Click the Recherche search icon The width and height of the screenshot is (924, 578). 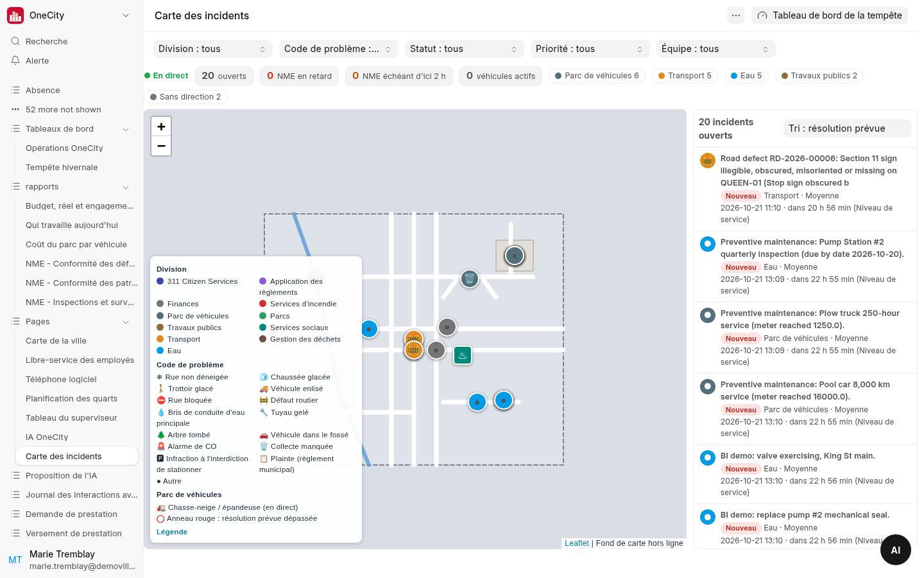(x=15, y=41)
